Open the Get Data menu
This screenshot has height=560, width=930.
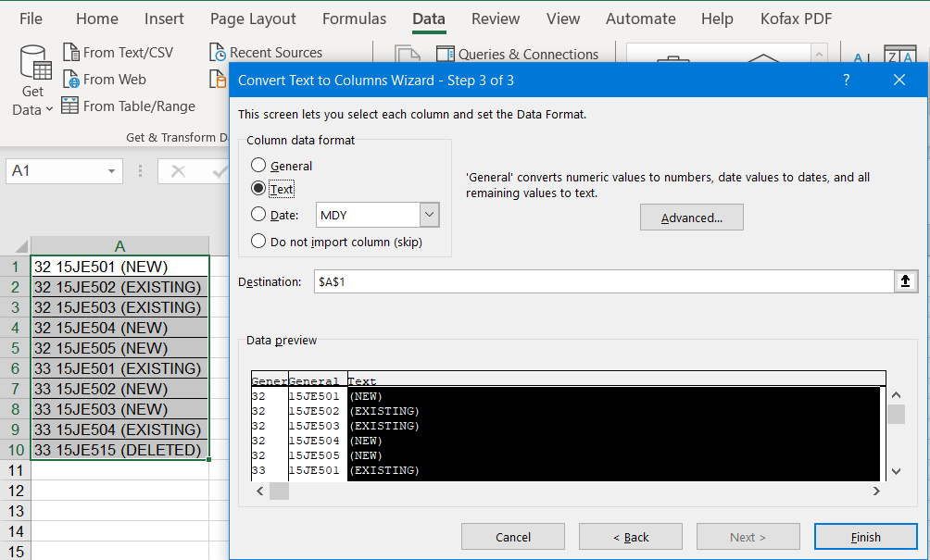pos(32,81)
